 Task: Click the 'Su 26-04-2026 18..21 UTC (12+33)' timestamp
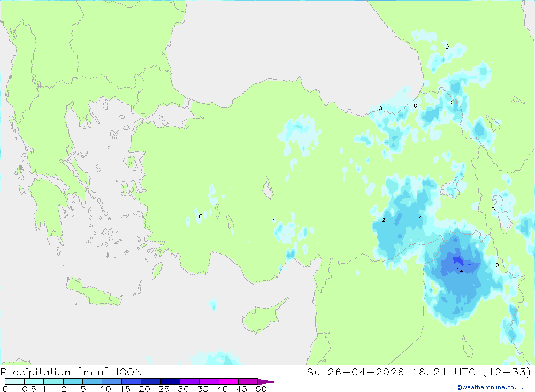click(x=419, y=372)
